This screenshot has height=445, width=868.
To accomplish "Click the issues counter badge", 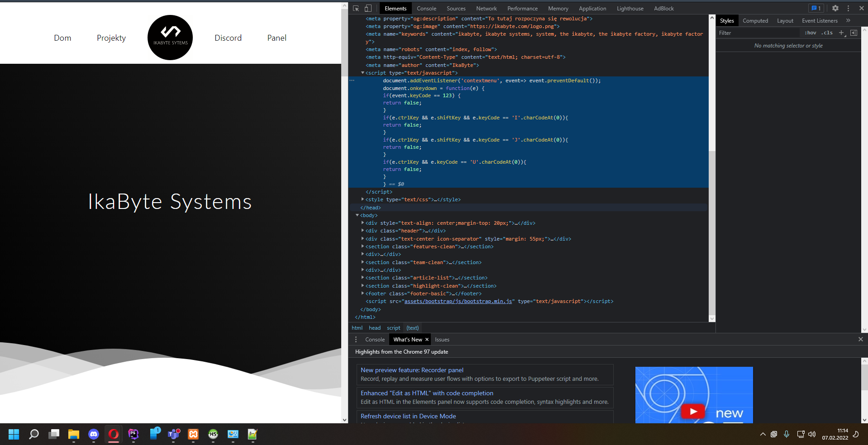I will tap(816, 8).
